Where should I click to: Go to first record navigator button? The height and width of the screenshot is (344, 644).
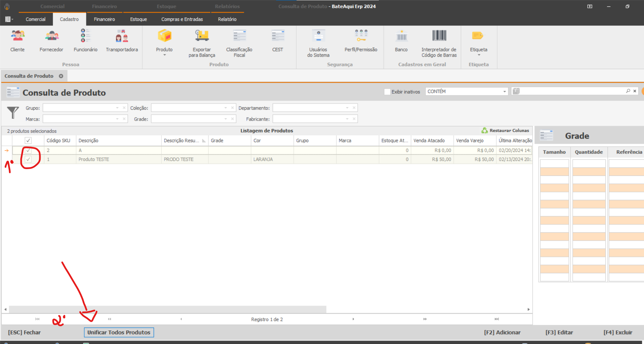[x=37, y=319]
